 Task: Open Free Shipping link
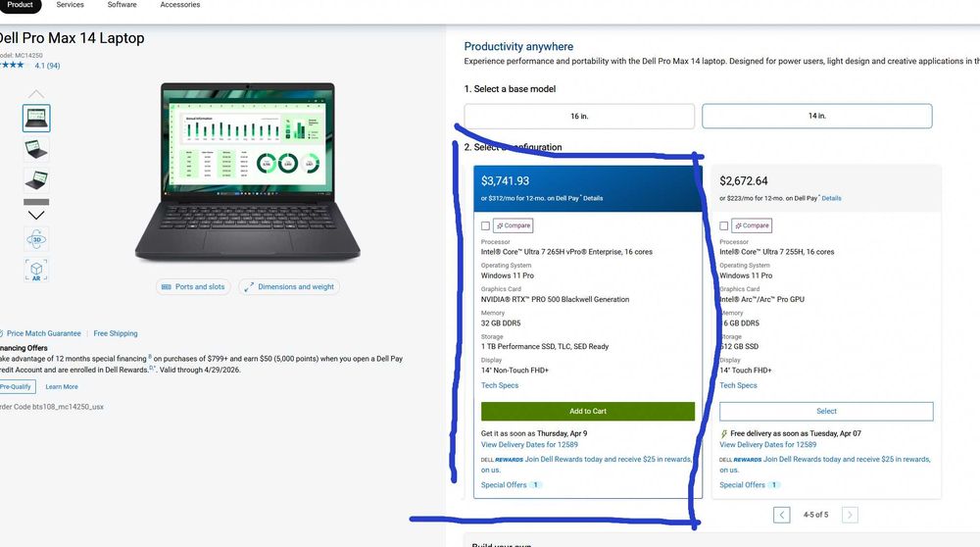[116, 334]
